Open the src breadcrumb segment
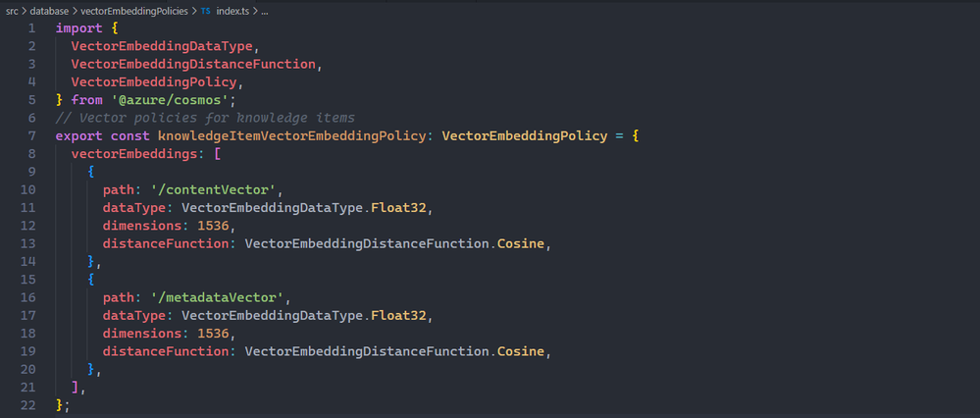This screenshot has width=980, height=418. coord(12,11)
